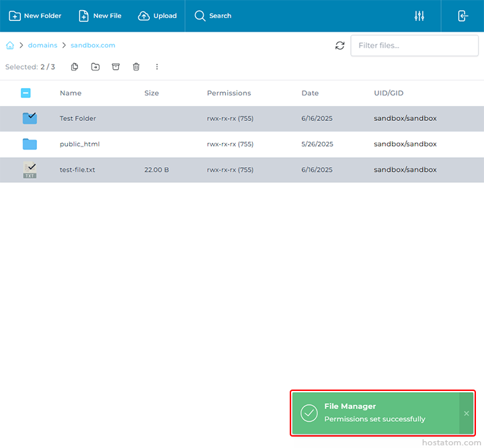Select the public_html folder icon
This screenshot has height=448, width=484.
click(30, 144)
